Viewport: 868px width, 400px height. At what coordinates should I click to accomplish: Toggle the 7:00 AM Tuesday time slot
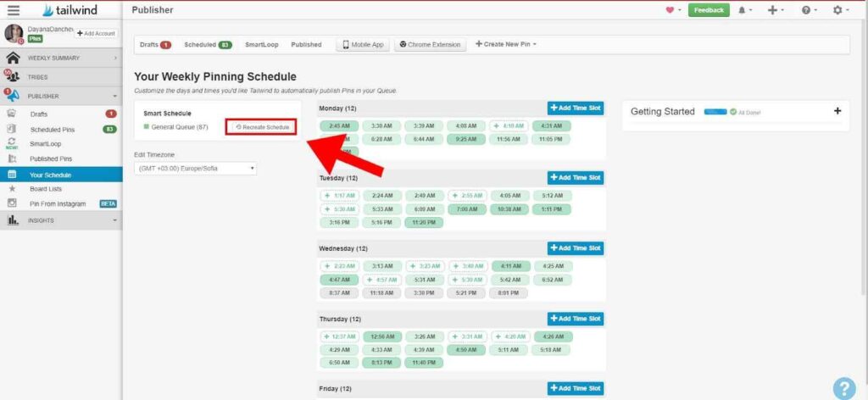[x=467, y=209]
